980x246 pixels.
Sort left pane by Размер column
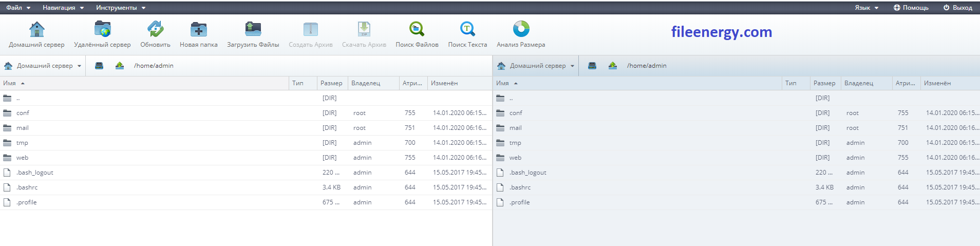click(332, 83)
